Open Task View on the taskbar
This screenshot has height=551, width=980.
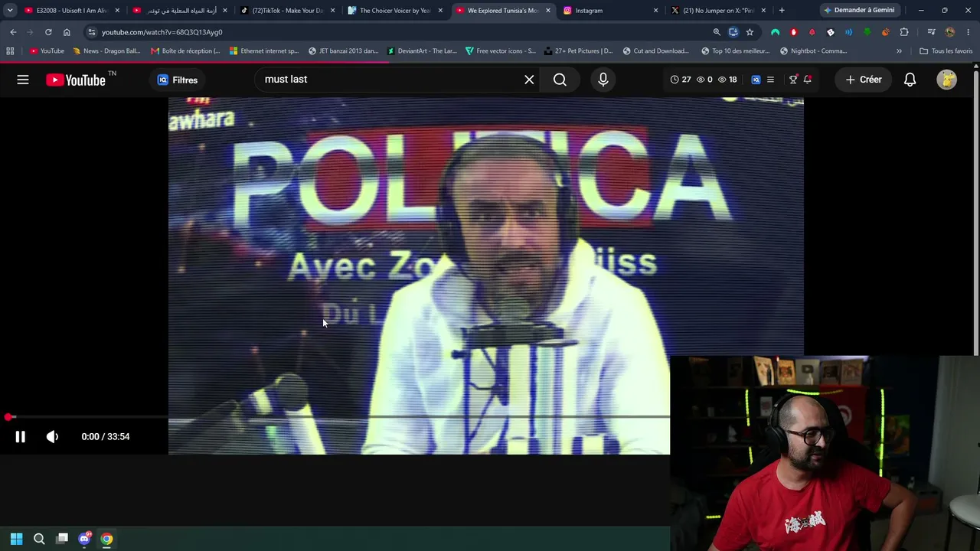click(62, 539)
